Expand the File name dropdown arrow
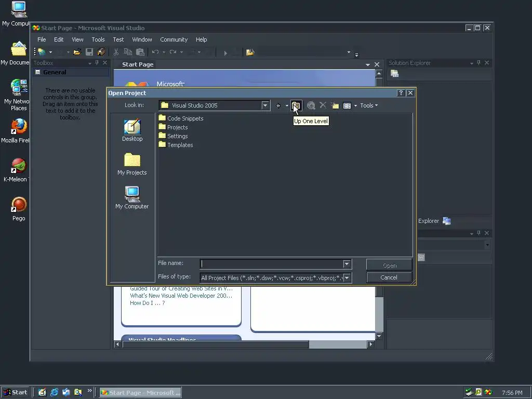 click(x=347, y=264)
